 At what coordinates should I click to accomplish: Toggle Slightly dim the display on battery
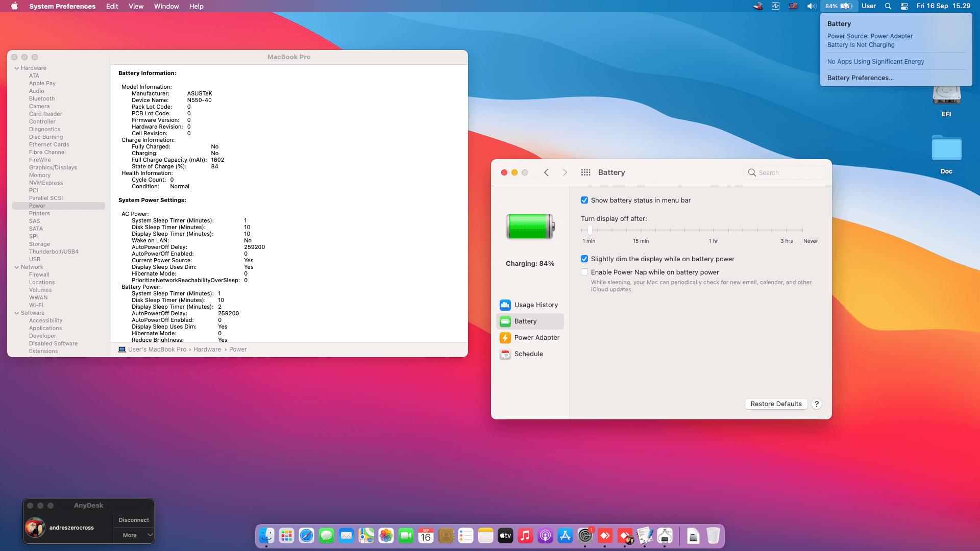click(584, 259)
